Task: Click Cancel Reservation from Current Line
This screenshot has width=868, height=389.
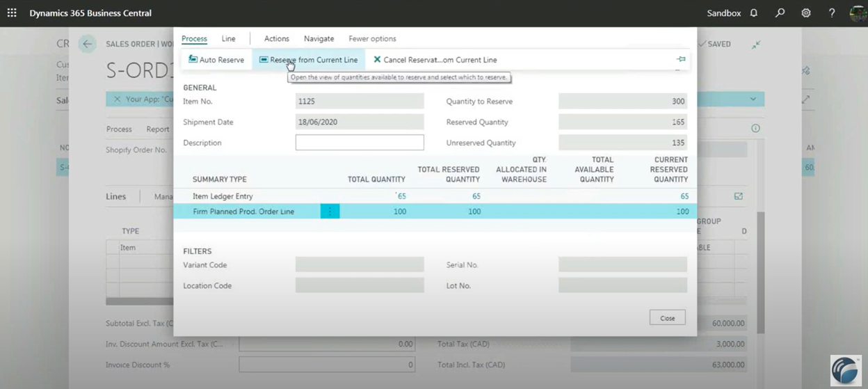Action: (x=435, y=60)
